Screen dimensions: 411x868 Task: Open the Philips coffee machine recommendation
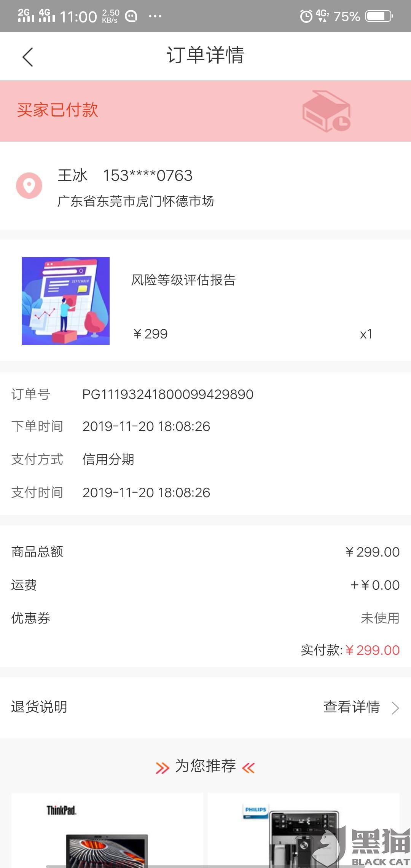tap(304, 830)
